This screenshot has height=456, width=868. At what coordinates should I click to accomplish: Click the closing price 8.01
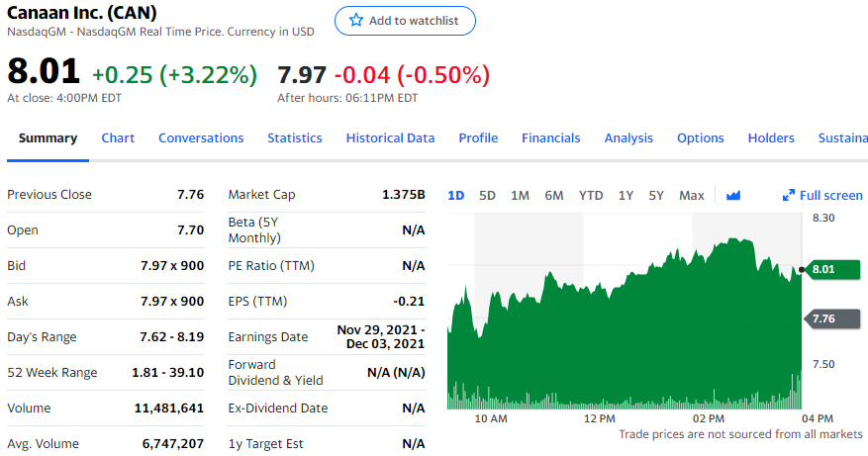[44, 71]
